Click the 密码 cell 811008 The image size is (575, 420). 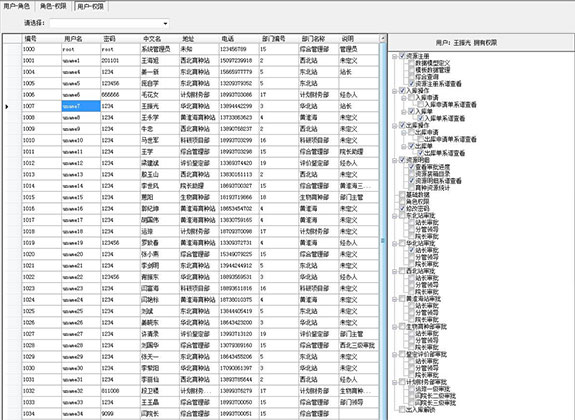(x=120, y=391)
